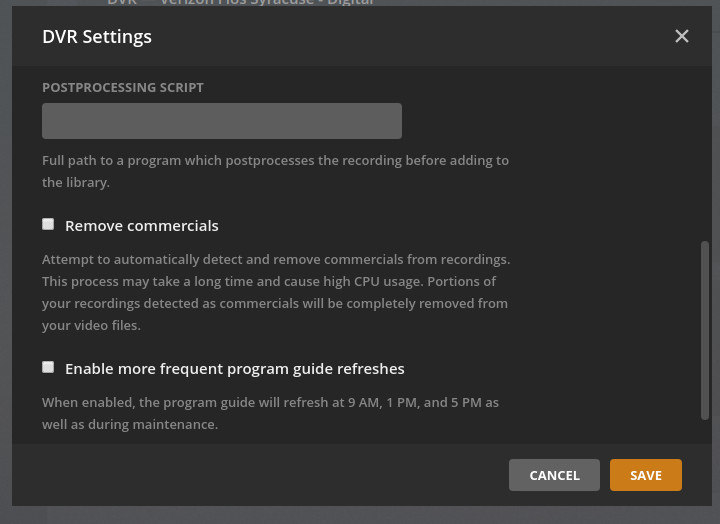Click the commercial removal CPU usage description
This screenshot has height=524, width=720.
tap(275, 292)
